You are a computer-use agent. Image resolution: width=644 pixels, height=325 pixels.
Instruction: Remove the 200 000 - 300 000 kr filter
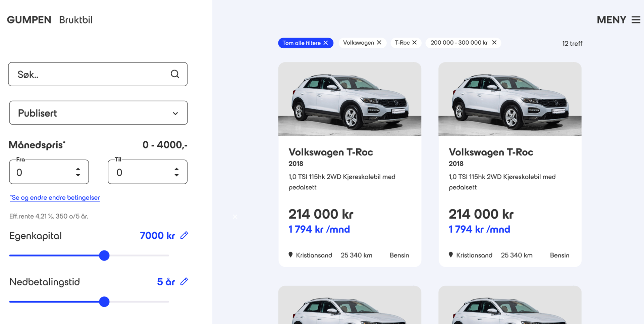pos(494,43)
